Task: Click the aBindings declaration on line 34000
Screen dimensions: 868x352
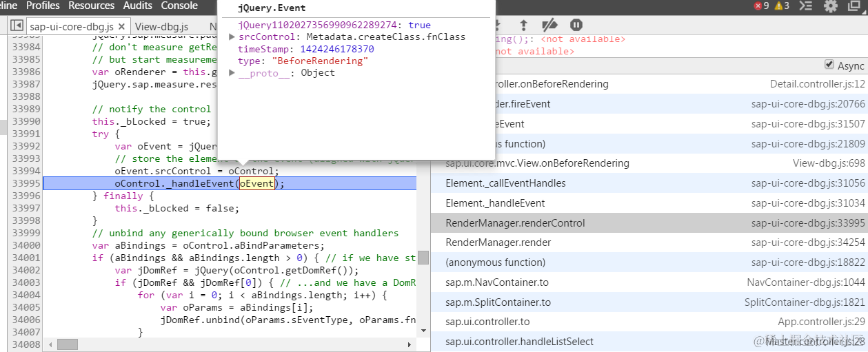Action: coord(208,245)
